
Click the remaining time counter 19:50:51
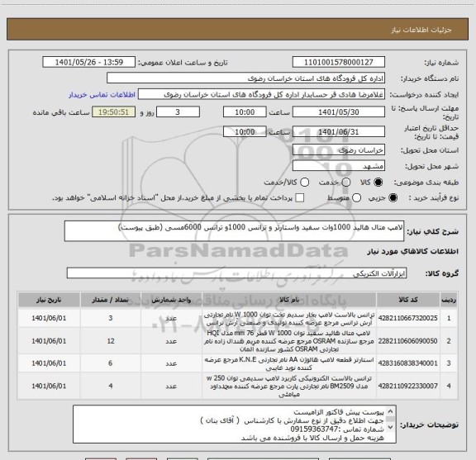[113, 112]
